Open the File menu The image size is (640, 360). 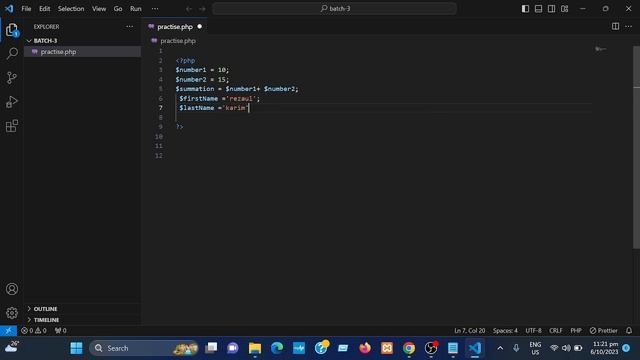click(x=26, y=9)
